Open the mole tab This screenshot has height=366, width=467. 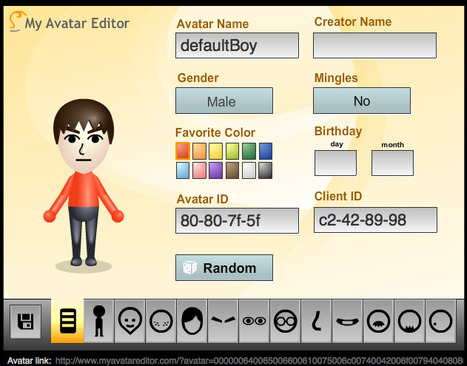click(441, 321)
